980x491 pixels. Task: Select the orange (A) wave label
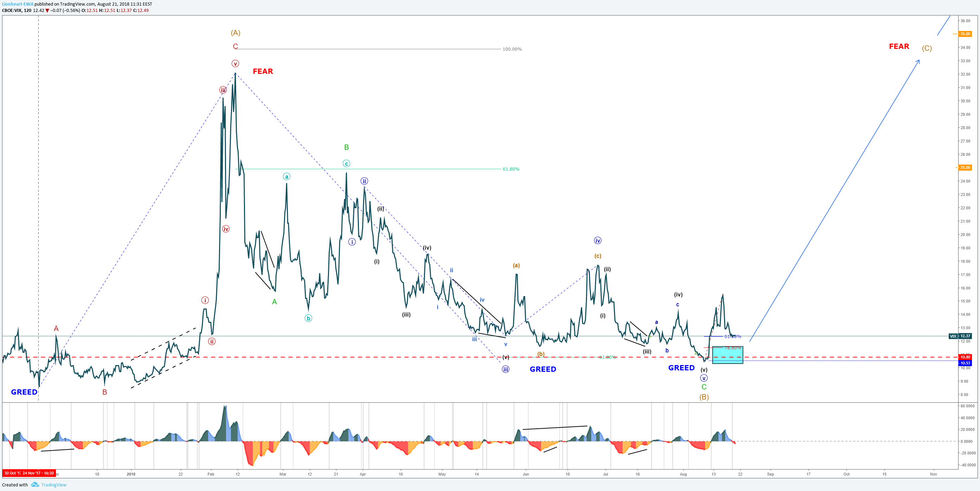point(236,33)
